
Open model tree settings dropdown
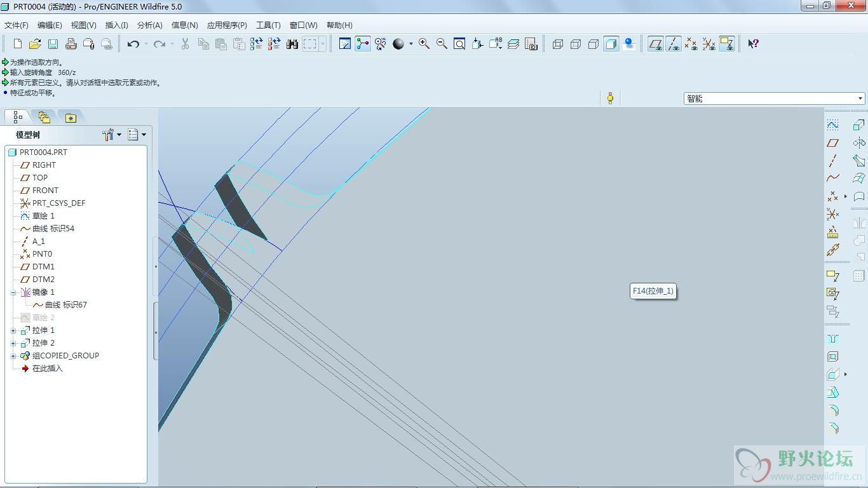[112, 135]
